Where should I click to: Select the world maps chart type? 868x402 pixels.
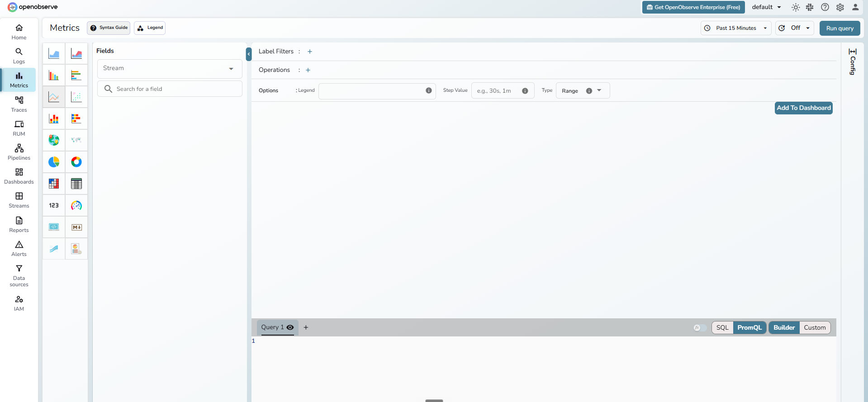(76, 140)
